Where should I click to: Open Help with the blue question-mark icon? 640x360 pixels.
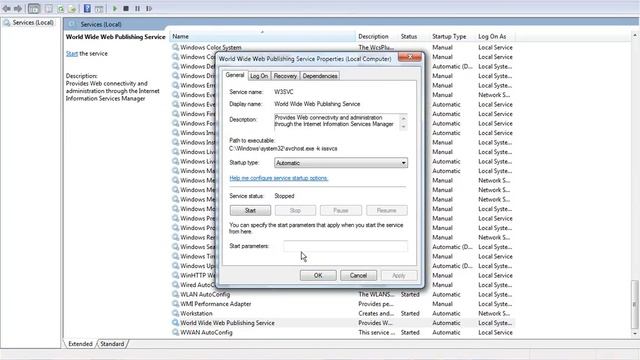coord(87,8)
